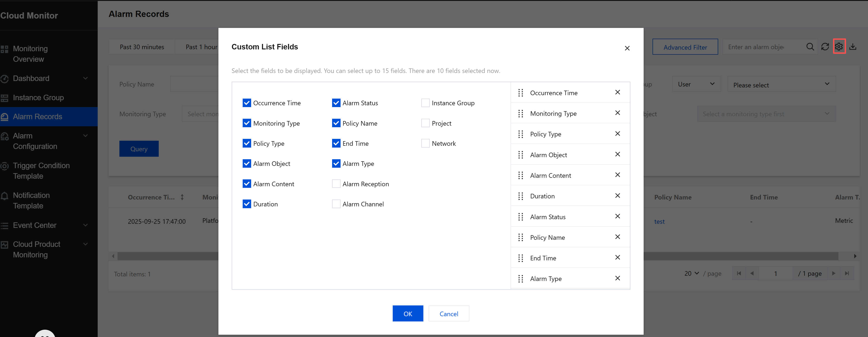Image resolution: width=868 pixels, height=337 pixels.
Task: Enable the Alarm Reception checkbox
Action: (x=336, y=184)
